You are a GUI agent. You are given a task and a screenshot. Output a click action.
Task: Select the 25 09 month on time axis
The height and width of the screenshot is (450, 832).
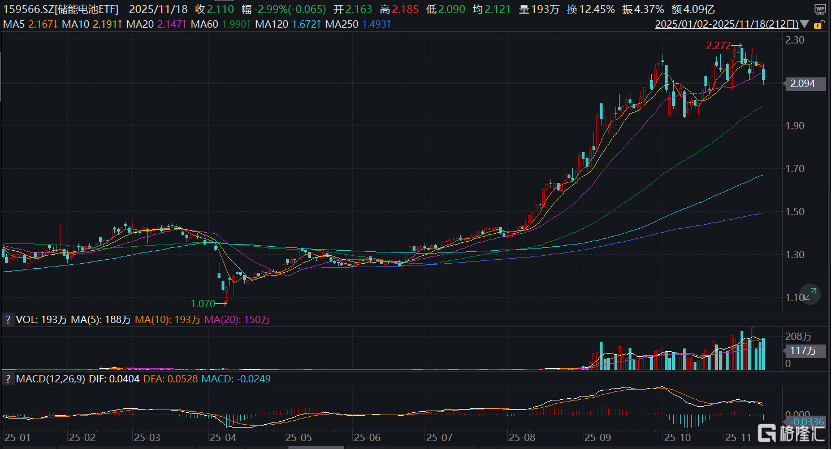click(x=600, y=438)
